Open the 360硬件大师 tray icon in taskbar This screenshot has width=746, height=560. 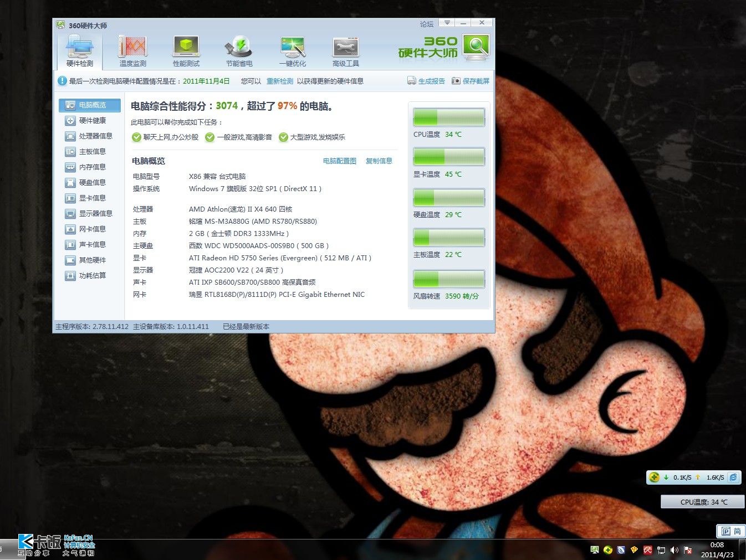595,550
